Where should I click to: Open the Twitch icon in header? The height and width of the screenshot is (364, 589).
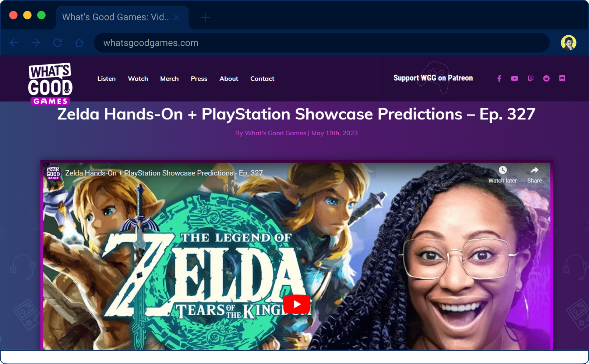pyautogui.click(x=530, y=78)
